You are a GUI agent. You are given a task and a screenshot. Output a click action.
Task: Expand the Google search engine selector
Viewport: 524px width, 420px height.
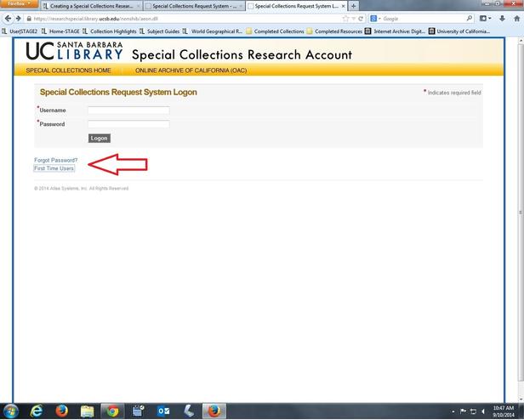(375, 18)
